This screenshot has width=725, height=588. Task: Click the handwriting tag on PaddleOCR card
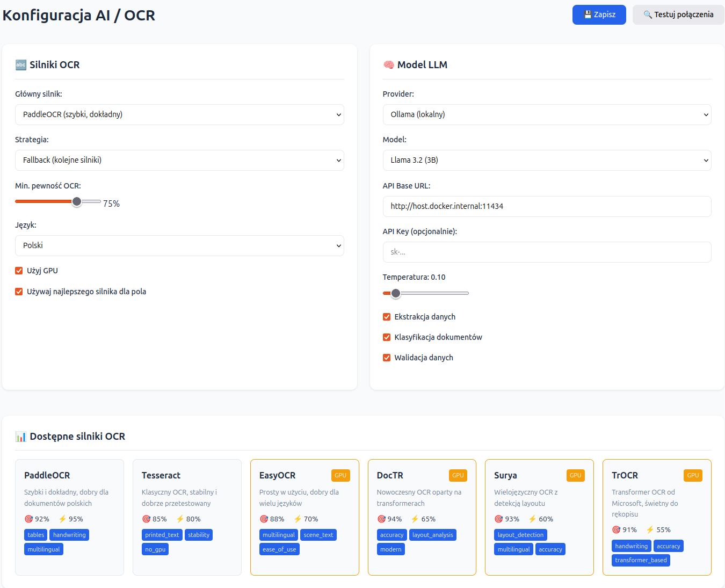point(69,535)
